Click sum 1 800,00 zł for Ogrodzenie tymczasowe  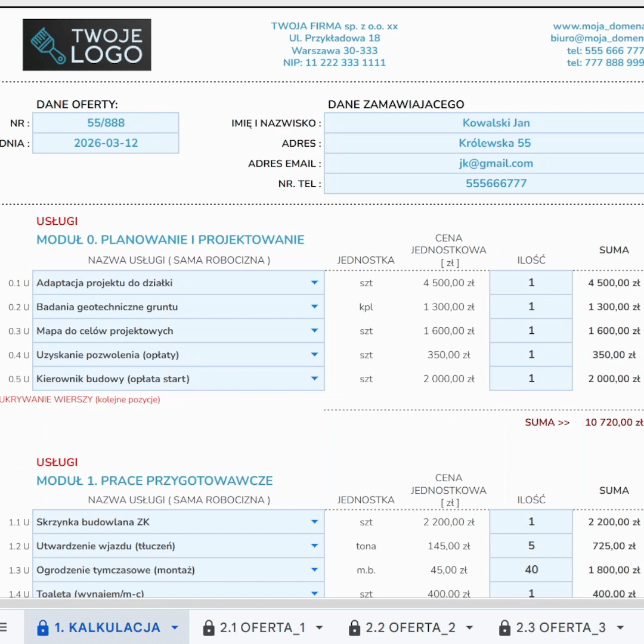[614, 569]
